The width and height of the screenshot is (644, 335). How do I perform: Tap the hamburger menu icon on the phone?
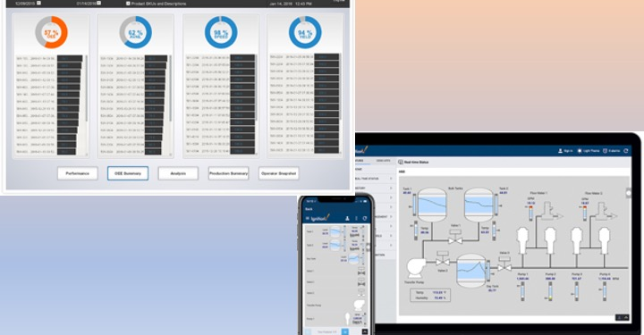click(307, 219)
